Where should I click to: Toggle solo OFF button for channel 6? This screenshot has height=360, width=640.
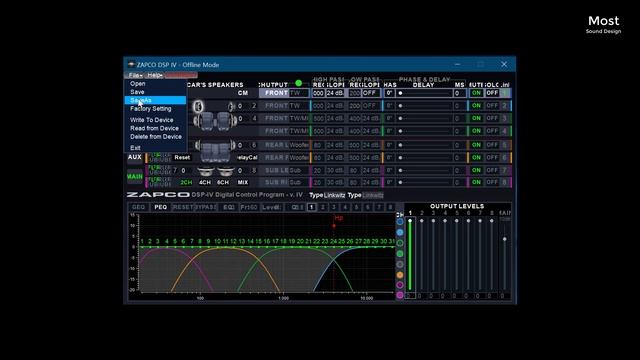tap(492, 158)
